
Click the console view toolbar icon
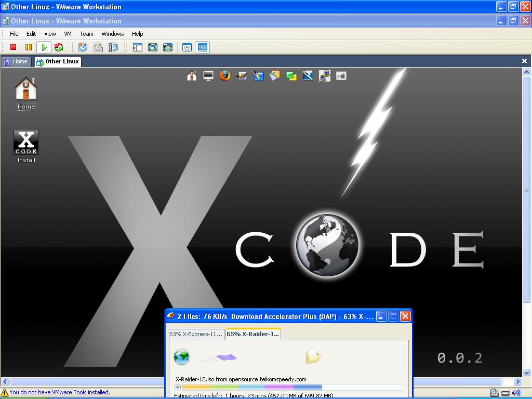point(202,47)
